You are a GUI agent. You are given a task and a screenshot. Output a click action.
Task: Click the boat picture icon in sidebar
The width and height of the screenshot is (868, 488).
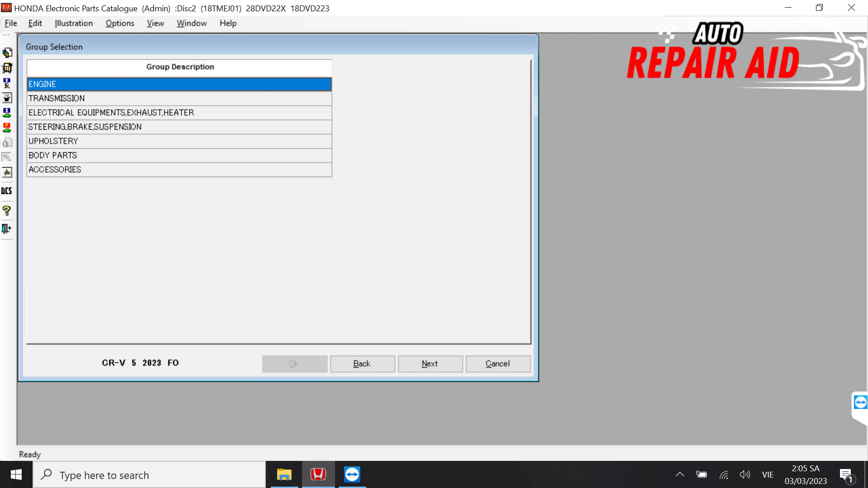[7, 172]
